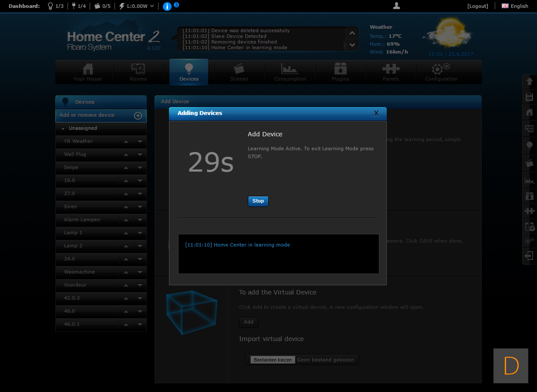This screenshot has width=537, height=392.
Task: Go to Scenes clapperboard icon
Action: pos(239,69)
